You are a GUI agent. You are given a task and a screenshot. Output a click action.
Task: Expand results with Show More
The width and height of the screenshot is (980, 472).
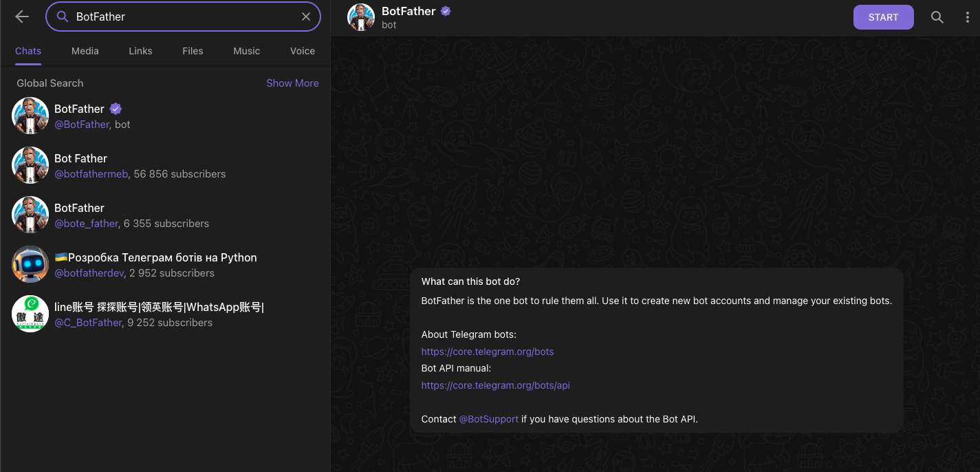point(292,83)
